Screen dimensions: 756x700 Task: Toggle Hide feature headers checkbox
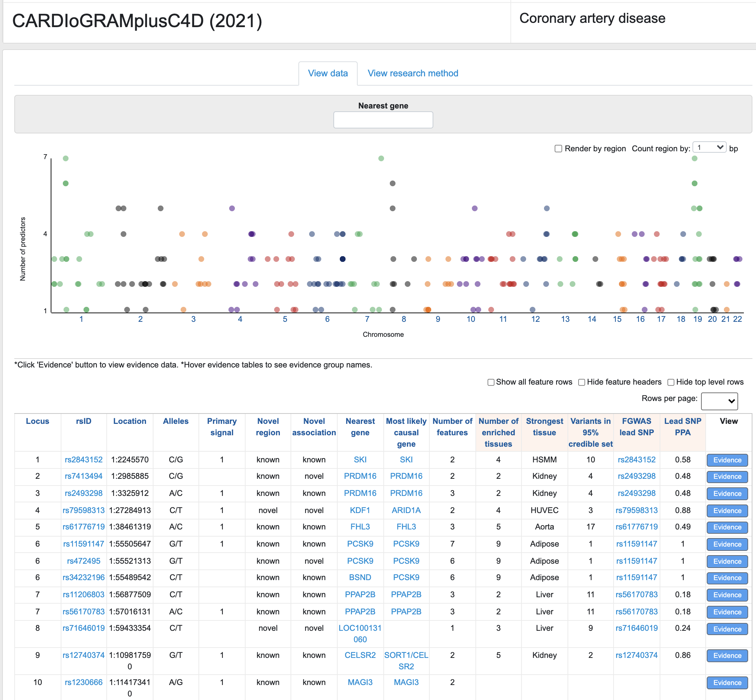click(x=582, y=382)
